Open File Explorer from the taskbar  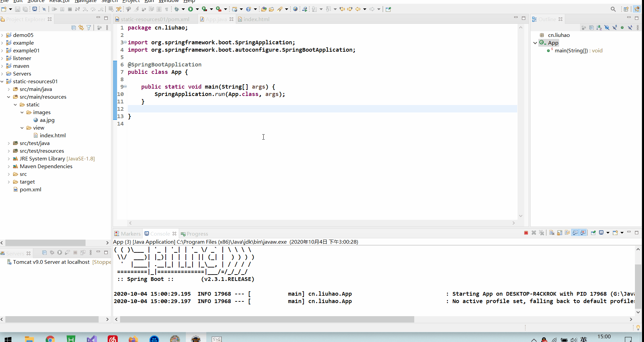30,339
